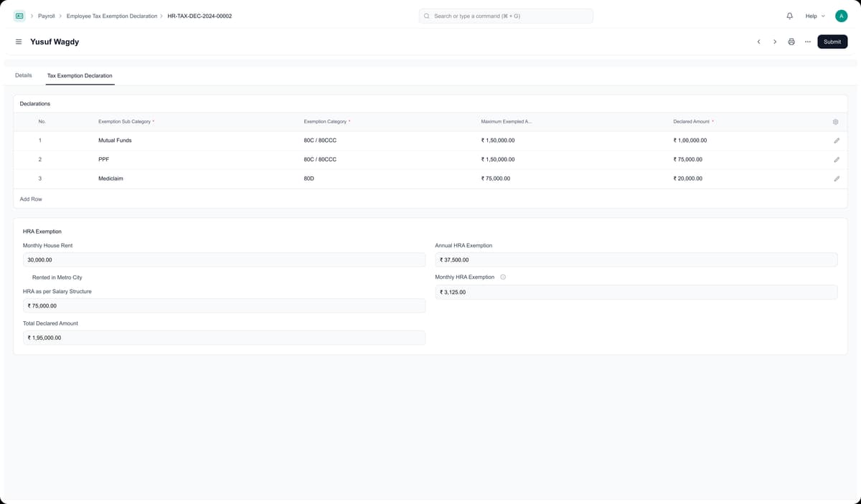This screenshot has height=504, width=861.
Task: Click Add Row under Declarations table
Action: (x=31, y=199)
